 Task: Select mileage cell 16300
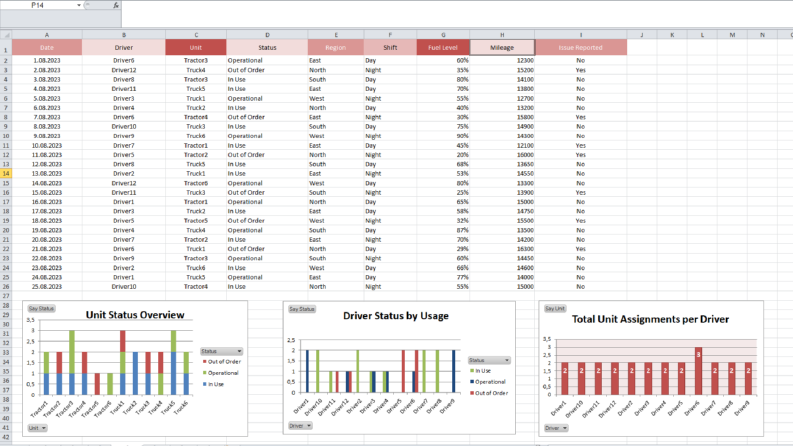pos(502,249)
